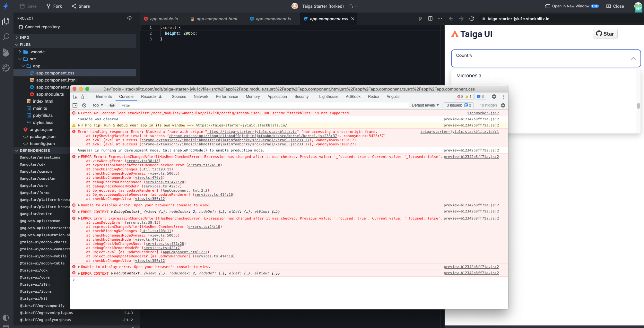The image size is (644, 328).
Task: Clear the DevTools console
Action: click(x=84, y=105)
